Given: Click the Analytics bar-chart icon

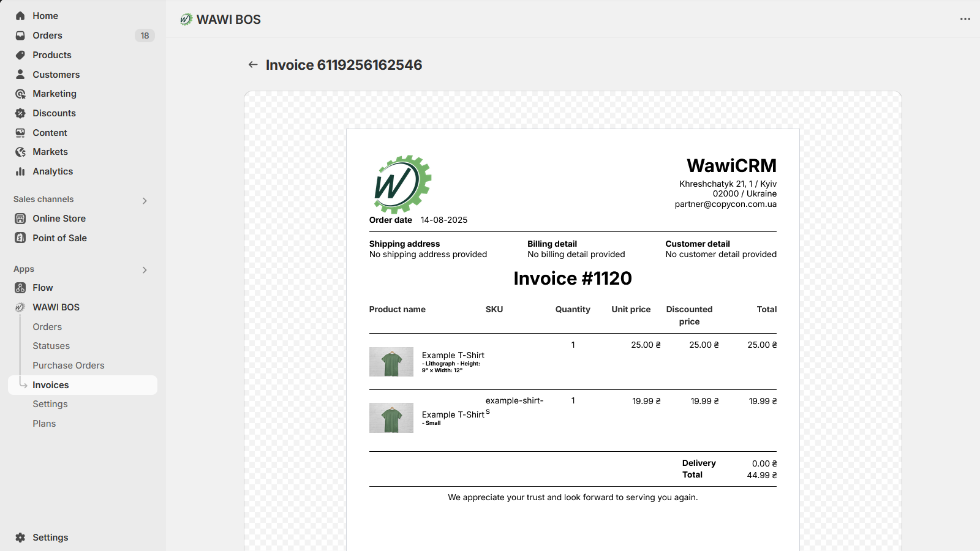Looking at the screenshot, I should tap(20, 171).
